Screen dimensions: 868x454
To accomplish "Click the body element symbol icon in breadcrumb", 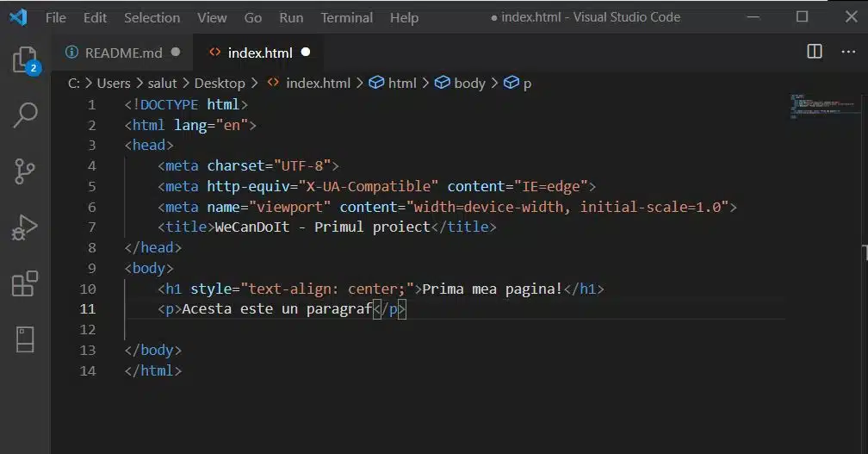I will coord(443,83).
